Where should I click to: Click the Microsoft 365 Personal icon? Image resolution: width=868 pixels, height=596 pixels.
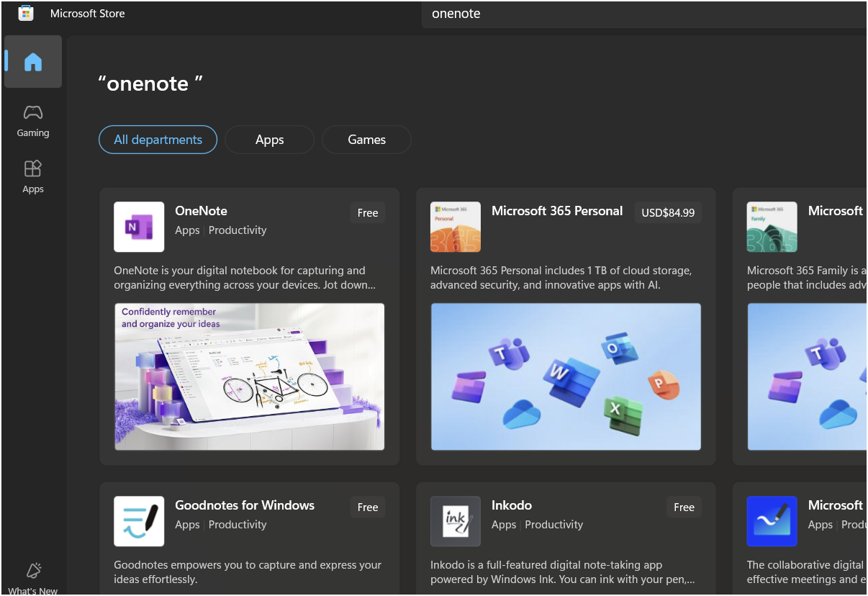[456, 227]
